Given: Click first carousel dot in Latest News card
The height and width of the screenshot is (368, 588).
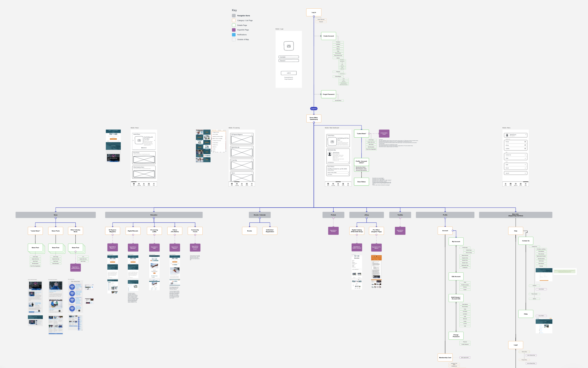Looking at the screenshot, I should (x=142, y=148).
